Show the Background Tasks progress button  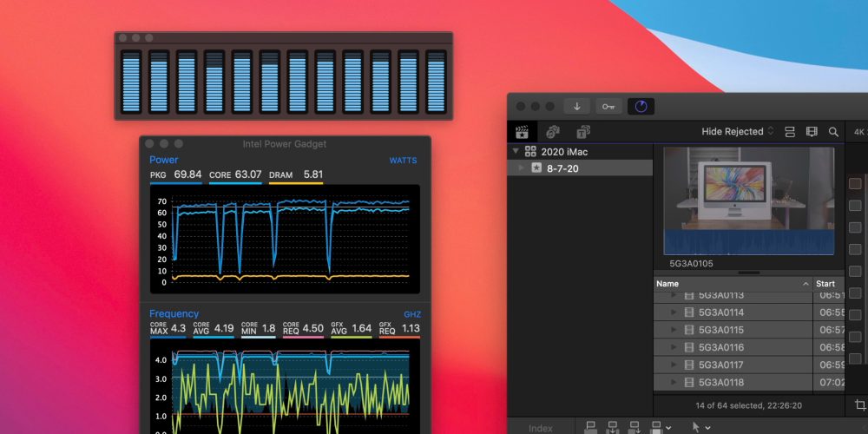(x=641, y=106)
